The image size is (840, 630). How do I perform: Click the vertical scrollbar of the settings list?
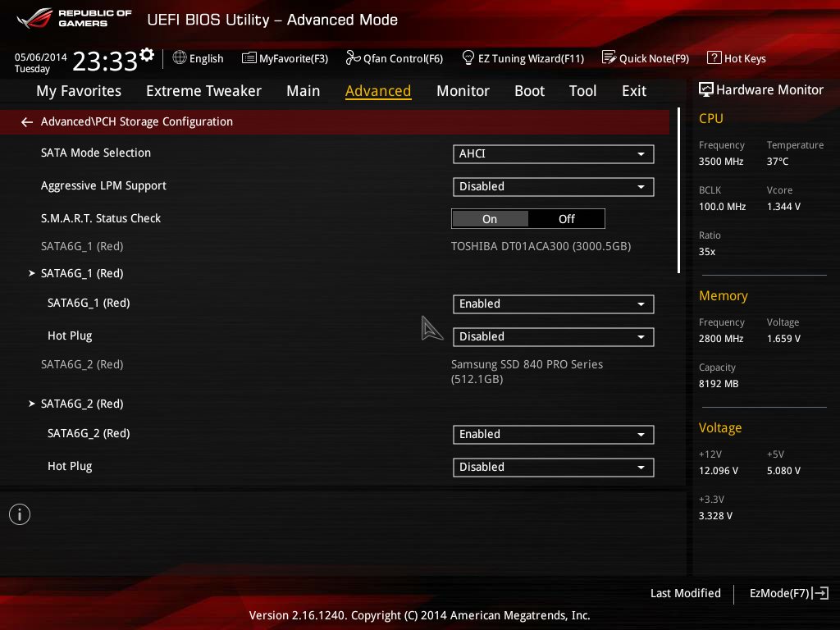pyautogui.click(x=678, y=190)
